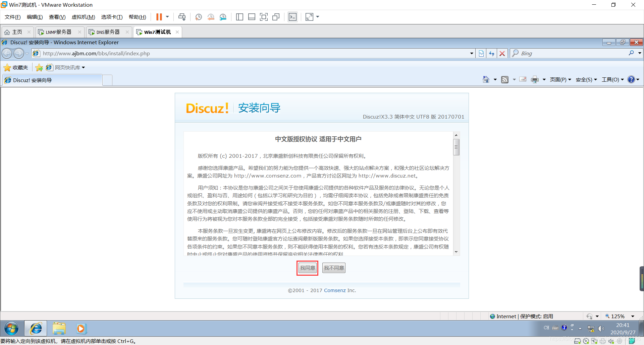The width and height of the screenshot is (644, 345).
Task: Toggle the VMware library sidebar view icon
Action: 239,17
